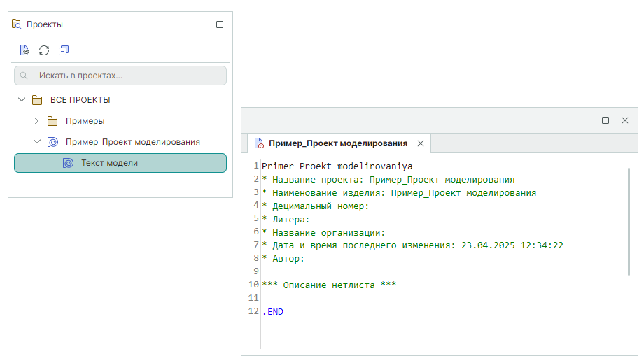Place cursor on the .END line
This screenshot has width=644, height=363.
273,312
